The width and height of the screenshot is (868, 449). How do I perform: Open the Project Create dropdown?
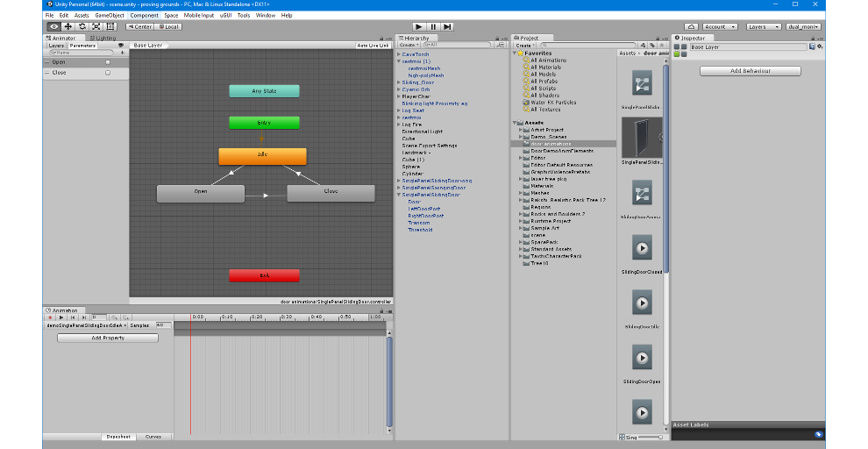(525, 46)
